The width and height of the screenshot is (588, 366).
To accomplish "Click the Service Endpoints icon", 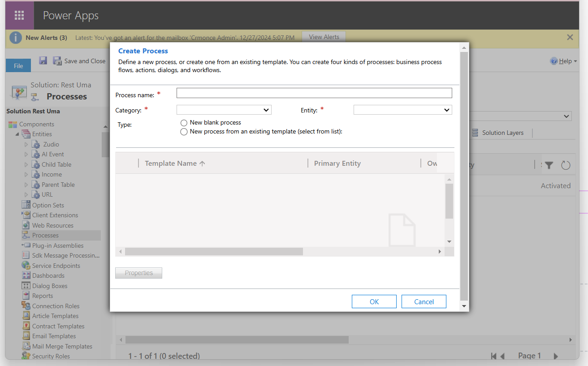I will pos(26,266).
